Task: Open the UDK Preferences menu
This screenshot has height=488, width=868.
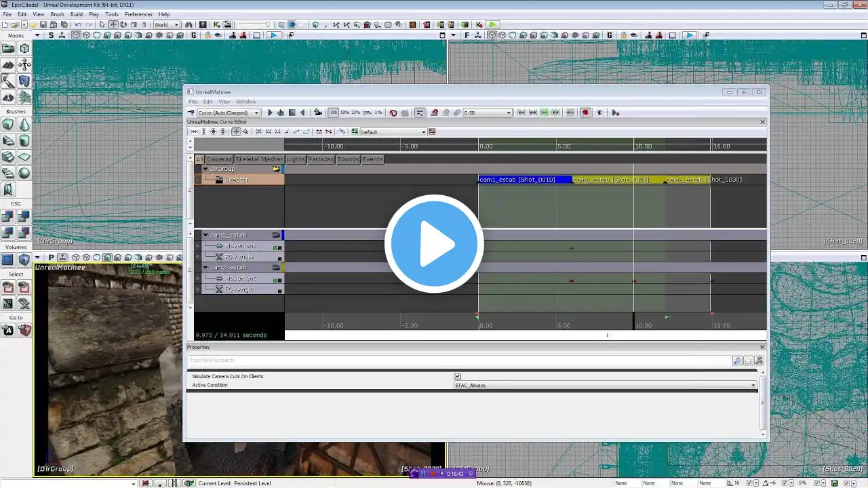Action: tap(138, 14)
